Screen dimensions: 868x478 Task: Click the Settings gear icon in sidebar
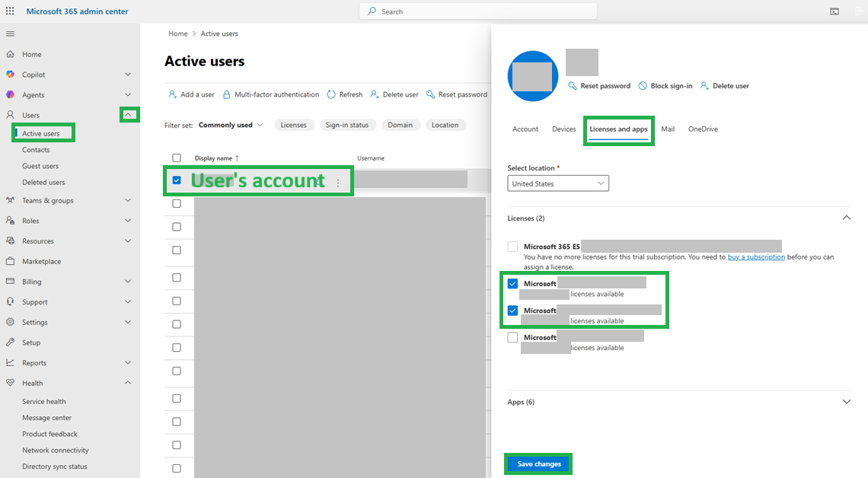click(x=10, y=322)
